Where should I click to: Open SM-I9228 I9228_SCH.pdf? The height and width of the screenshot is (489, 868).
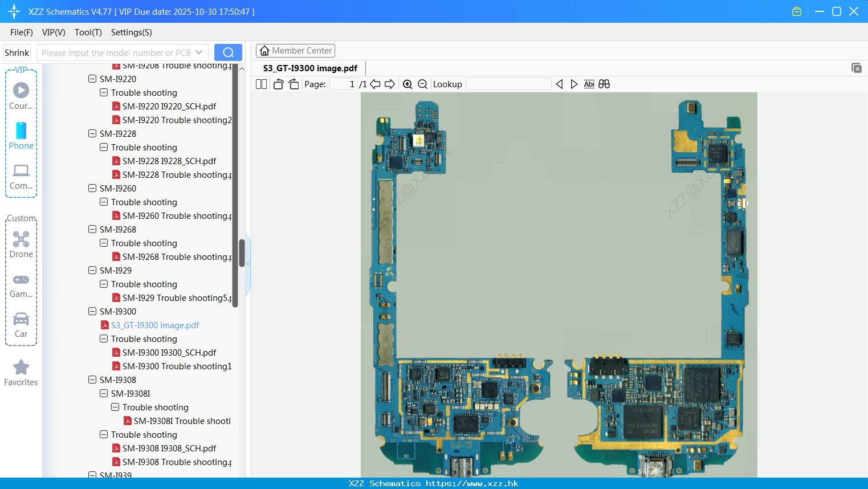click(x=169, y=161)
